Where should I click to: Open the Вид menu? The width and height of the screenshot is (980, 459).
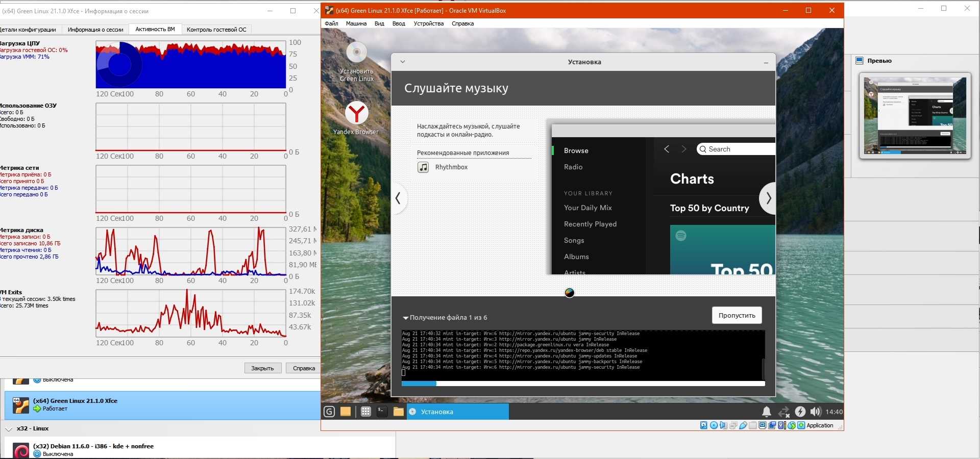pos(379,23)
